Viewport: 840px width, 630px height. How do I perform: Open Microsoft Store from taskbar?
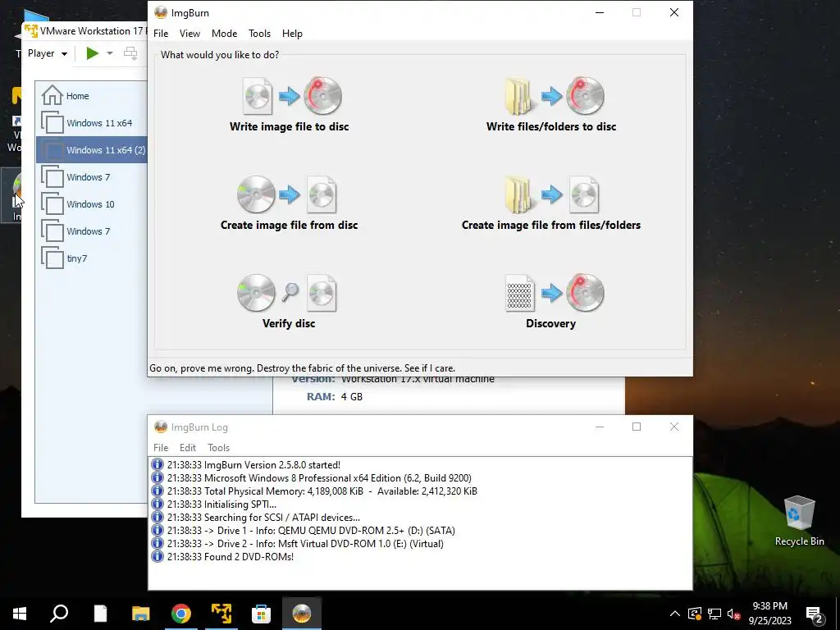[x=262, y=614]
